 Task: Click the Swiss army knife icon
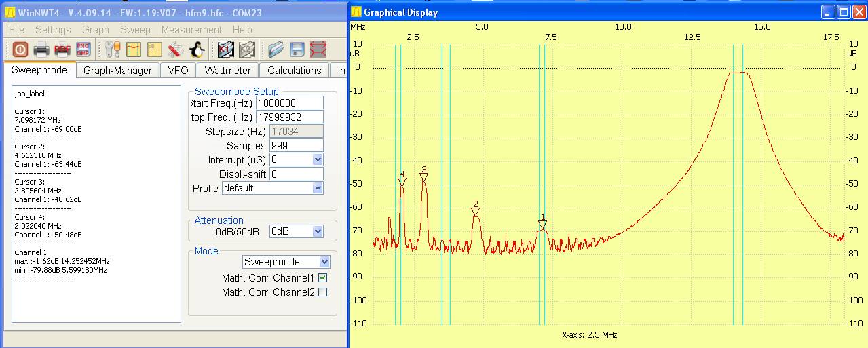[x=176, y=50]
